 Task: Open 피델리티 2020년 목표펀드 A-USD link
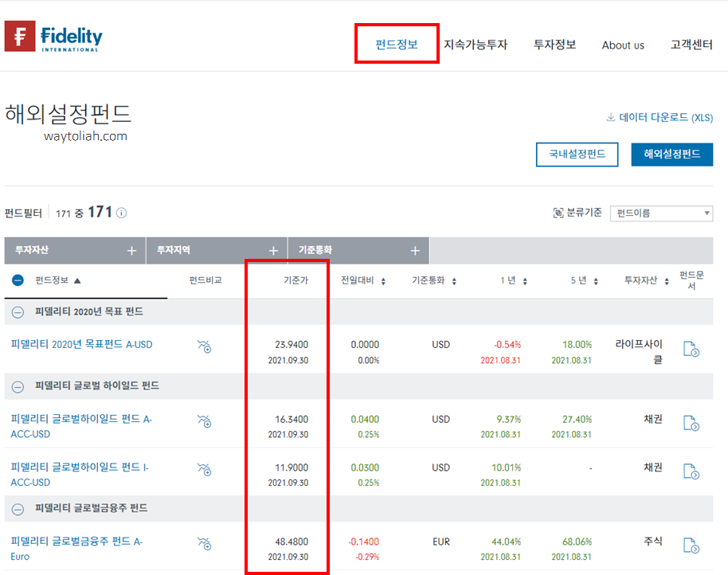pos(82,344)
